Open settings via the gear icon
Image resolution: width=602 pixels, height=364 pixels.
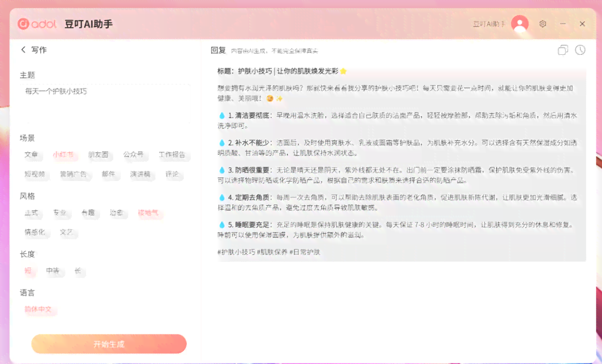point(543,24)
